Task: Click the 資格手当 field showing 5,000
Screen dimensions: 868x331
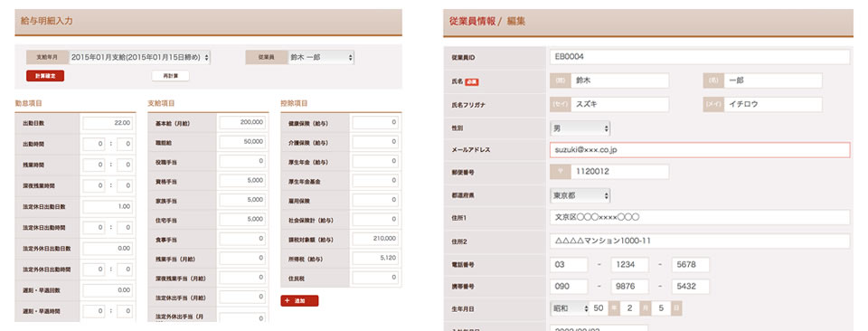Action: (242, 181)
